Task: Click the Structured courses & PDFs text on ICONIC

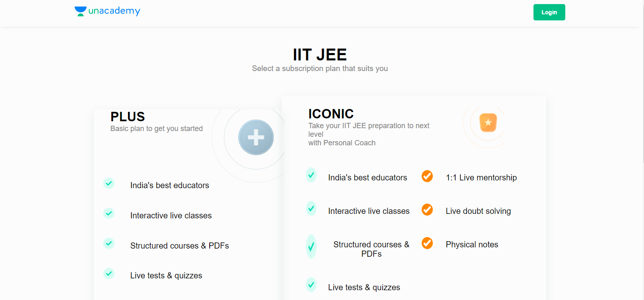Action: (x=371, y=249)
